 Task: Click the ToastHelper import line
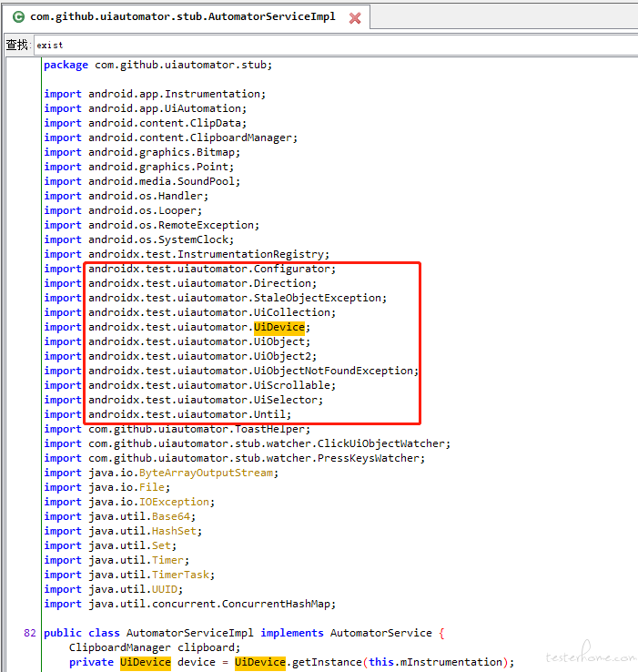pos(177,429)
